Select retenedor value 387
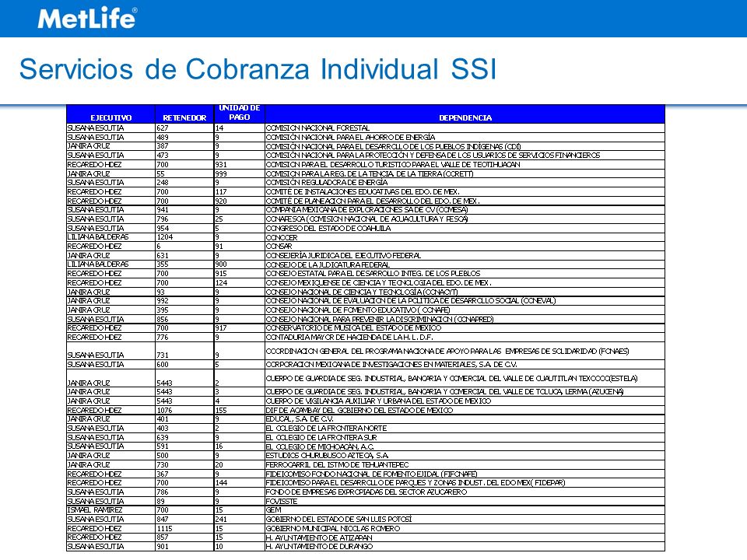The height and width of the screenshot is (560, 747). click(x=163, y=146)
